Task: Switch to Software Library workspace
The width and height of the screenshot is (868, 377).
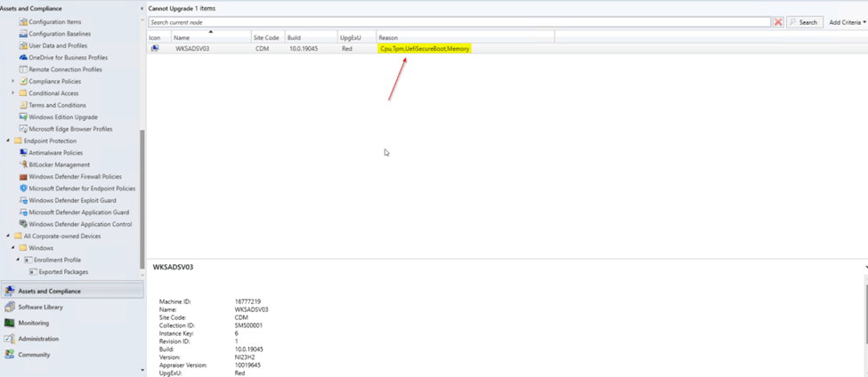Action: tap(40, 307)
